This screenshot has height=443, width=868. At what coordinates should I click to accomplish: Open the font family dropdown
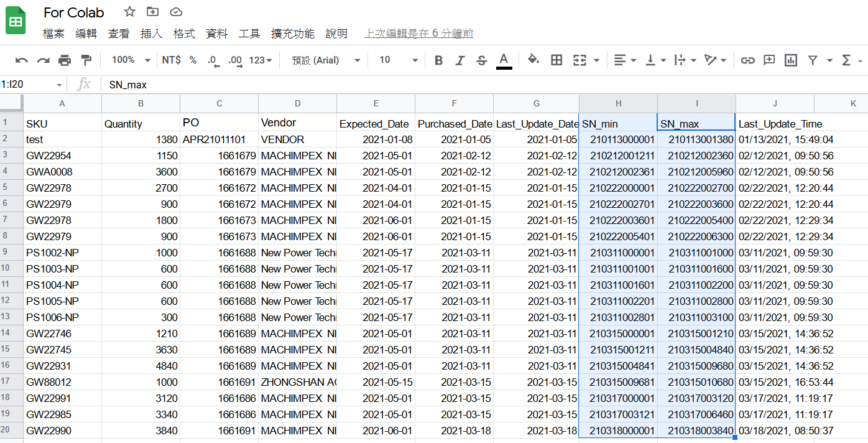point(323,60)
